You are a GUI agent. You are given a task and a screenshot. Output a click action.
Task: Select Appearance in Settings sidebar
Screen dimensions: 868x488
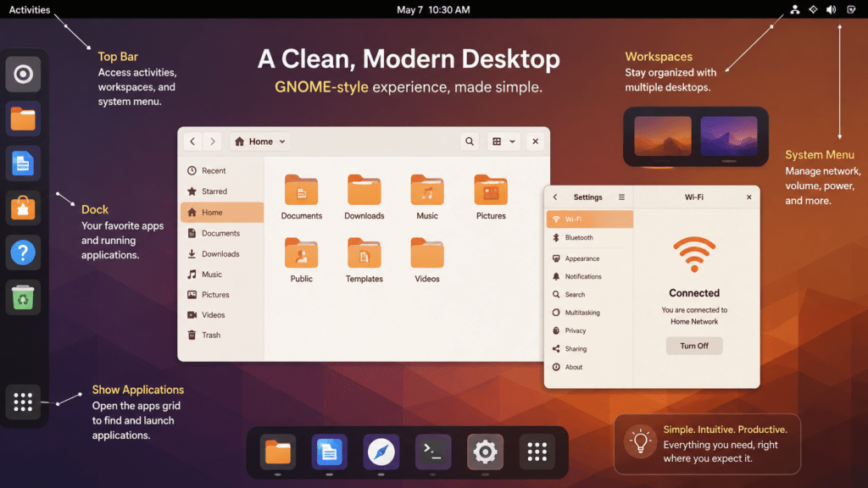coord(590,258)
